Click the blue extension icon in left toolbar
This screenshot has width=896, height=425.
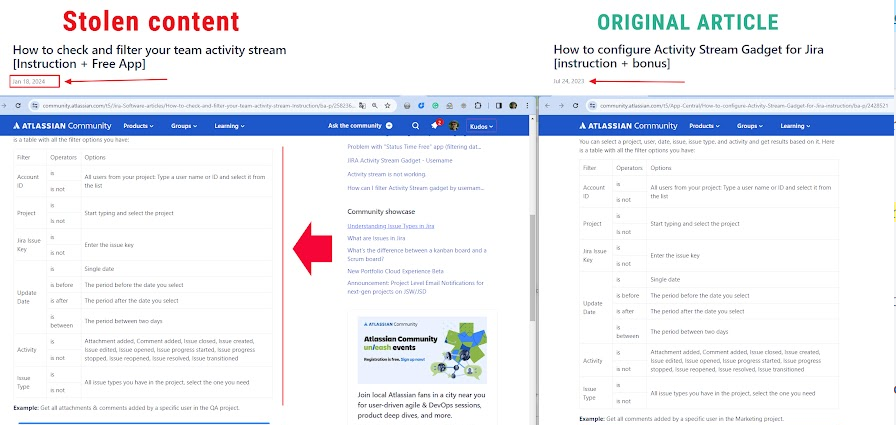pyautogui.click(x=421, y=106)
